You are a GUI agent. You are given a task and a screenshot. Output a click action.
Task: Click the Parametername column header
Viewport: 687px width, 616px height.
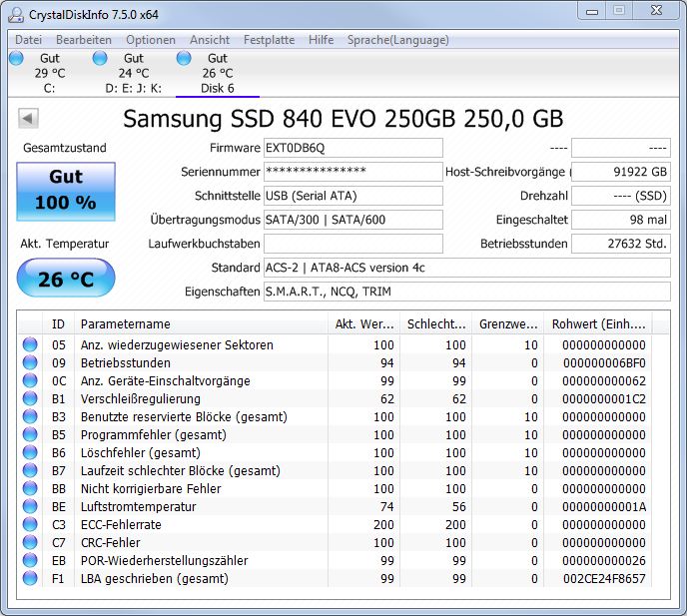(201, 324)
